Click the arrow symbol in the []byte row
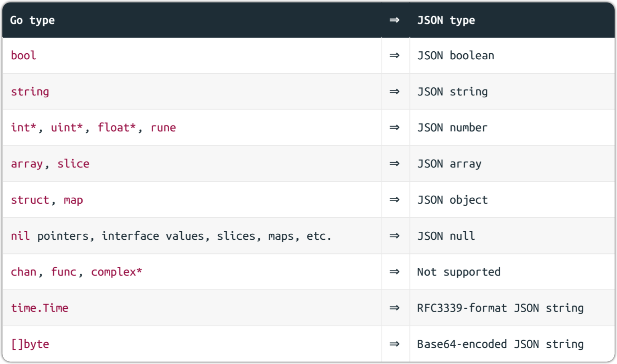617x364 pixels. [394, 344]
